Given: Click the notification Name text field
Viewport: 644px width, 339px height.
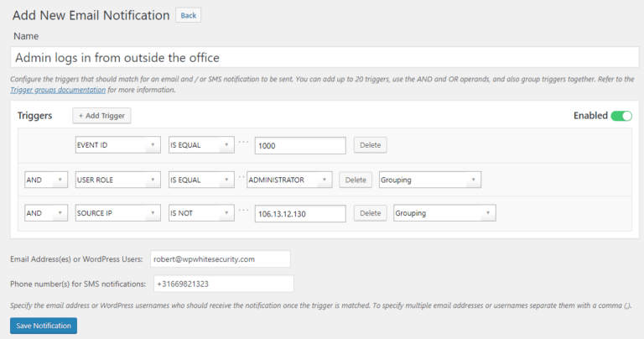Looking at the screenshot, I should pyautogui.click(x=322, y=57).
